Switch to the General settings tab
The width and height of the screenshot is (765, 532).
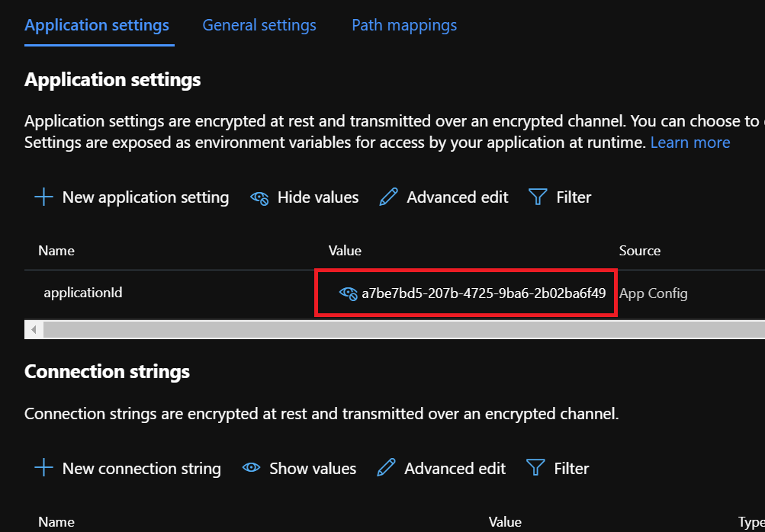click(259, 25)
